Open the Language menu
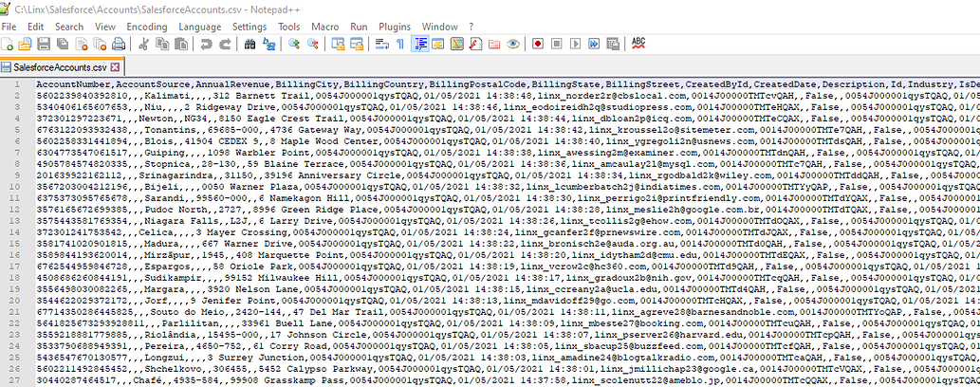Image resolution: width=980 pixels, height=387 pixels. coord(199,27)
